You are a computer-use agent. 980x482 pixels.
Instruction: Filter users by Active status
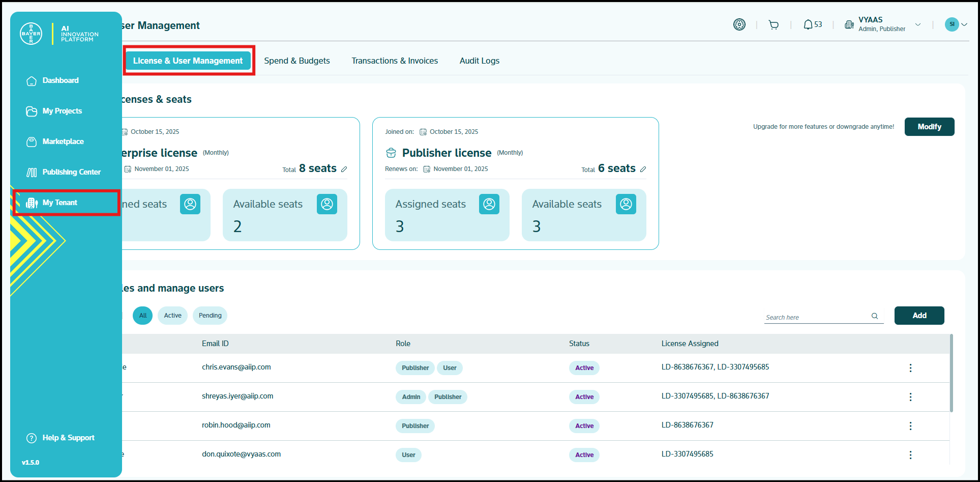click(x=172, y=316)
